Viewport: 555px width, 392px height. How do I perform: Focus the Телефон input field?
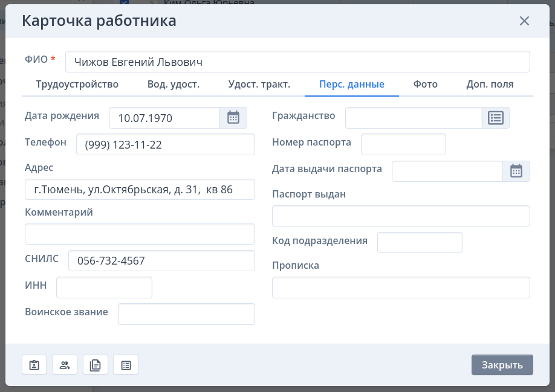(x=166, y=144)
